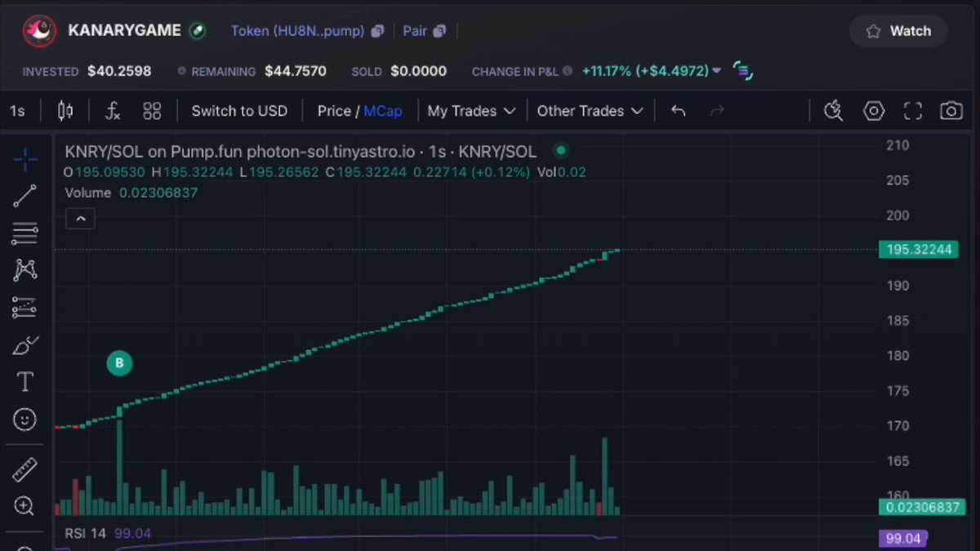Open the emoji icons tool

tap(25, 420)
